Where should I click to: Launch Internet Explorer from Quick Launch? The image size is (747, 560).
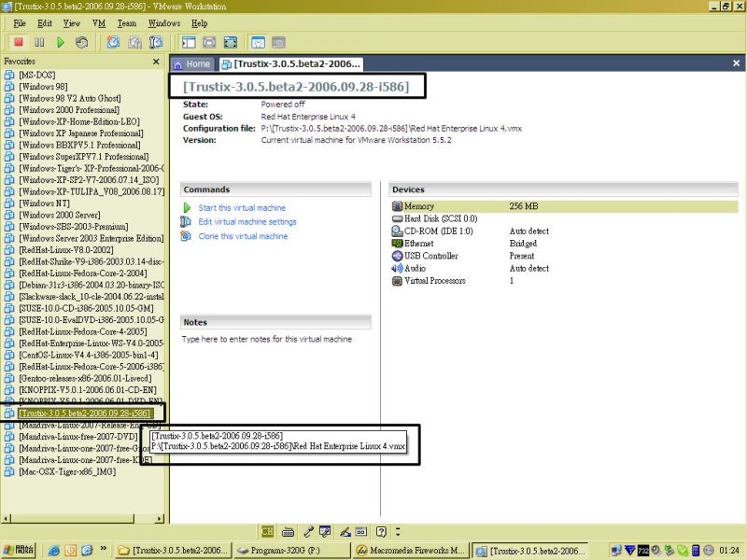[x=54, y=551]
